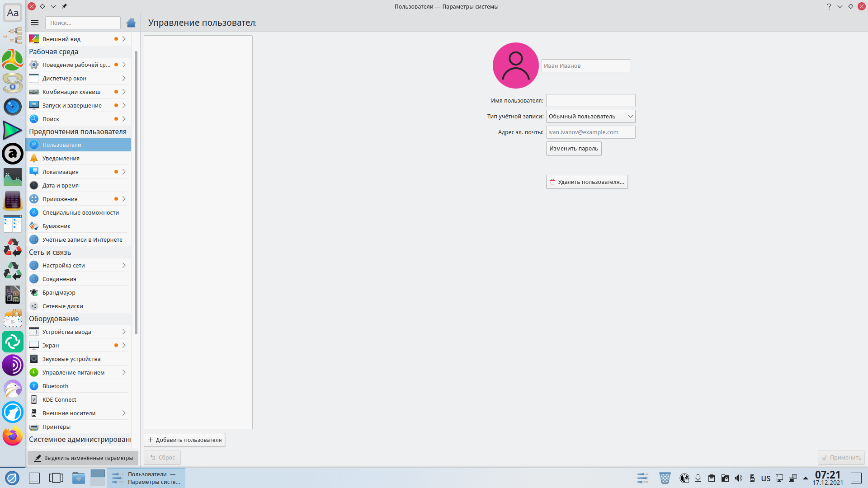Select Звуковые устройства in sidebar
The image size is (868, 488).
click(71, 359)
